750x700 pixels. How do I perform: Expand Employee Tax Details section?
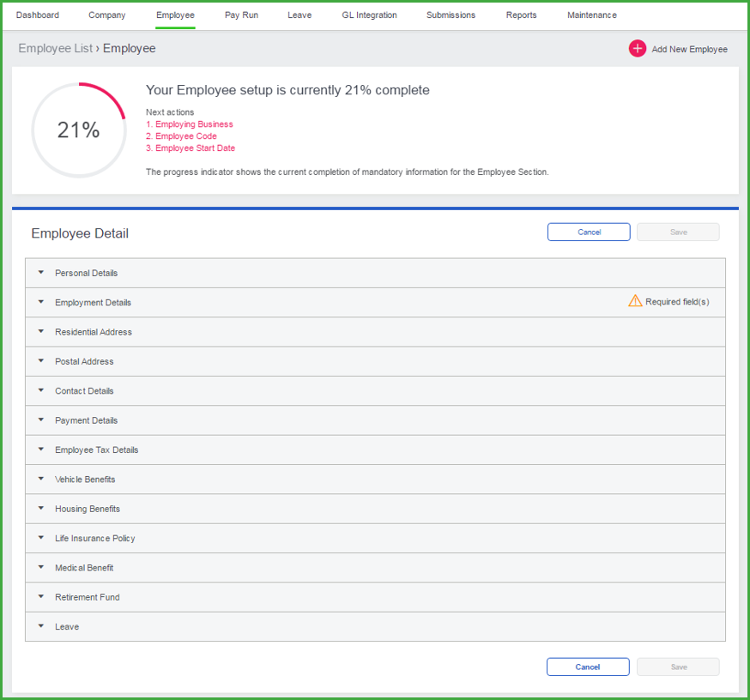(x=96, y=450)
